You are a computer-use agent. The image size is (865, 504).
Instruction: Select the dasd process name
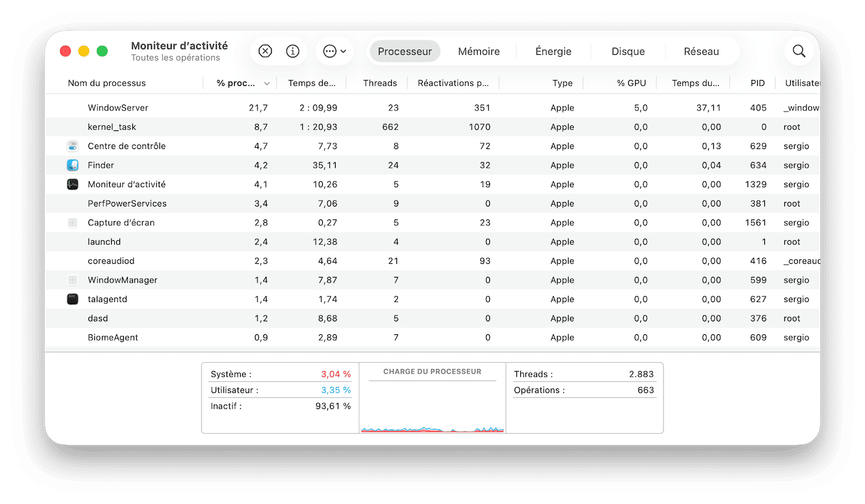pos(98,319)
